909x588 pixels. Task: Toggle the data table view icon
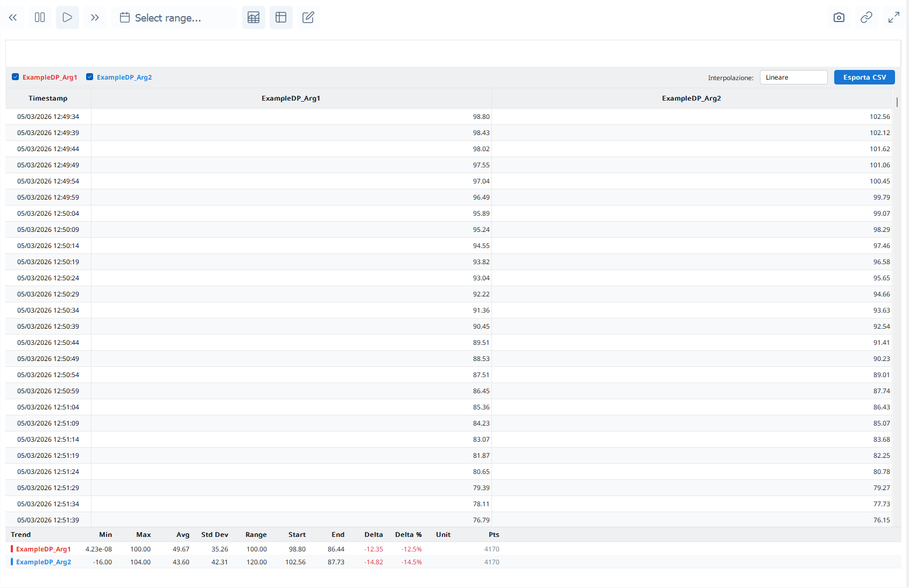[x=253, y=18]
